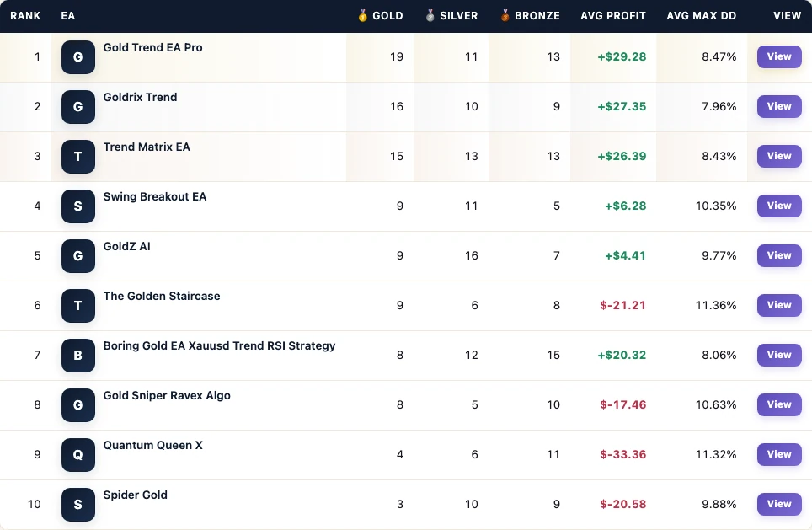Viewport: 812px width, 530px height.
Task: Open View for Gold Sniper Ravex Algo
Action: point(779,404)
